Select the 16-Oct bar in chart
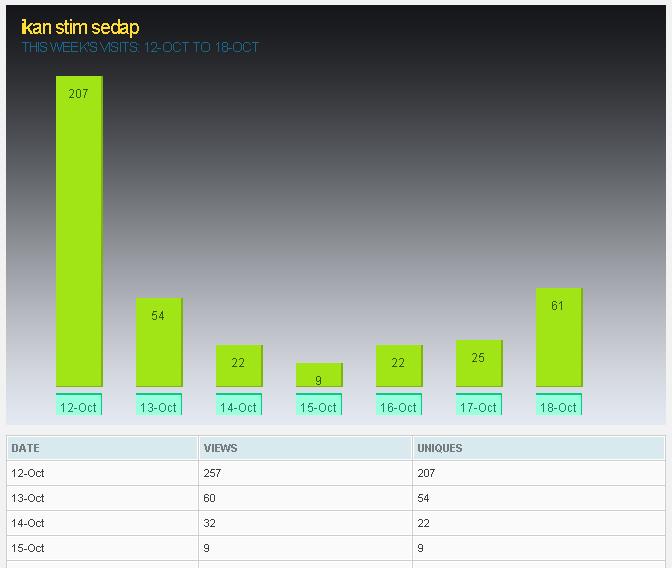 click(x=399, y=366)
